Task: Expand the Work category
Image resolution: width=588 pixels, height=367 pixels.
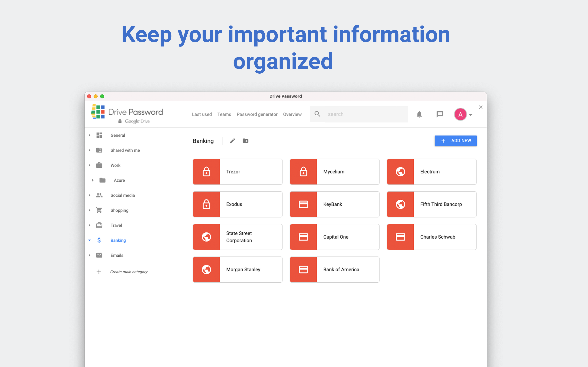Action: (x=89, y=165)
